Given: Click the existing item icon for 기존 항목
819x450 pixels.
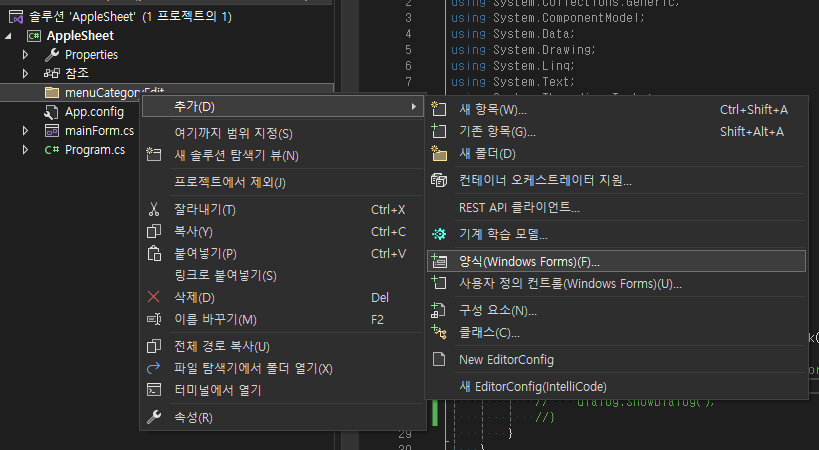Looking at the screenshot, I should click(x=439, y=131).
